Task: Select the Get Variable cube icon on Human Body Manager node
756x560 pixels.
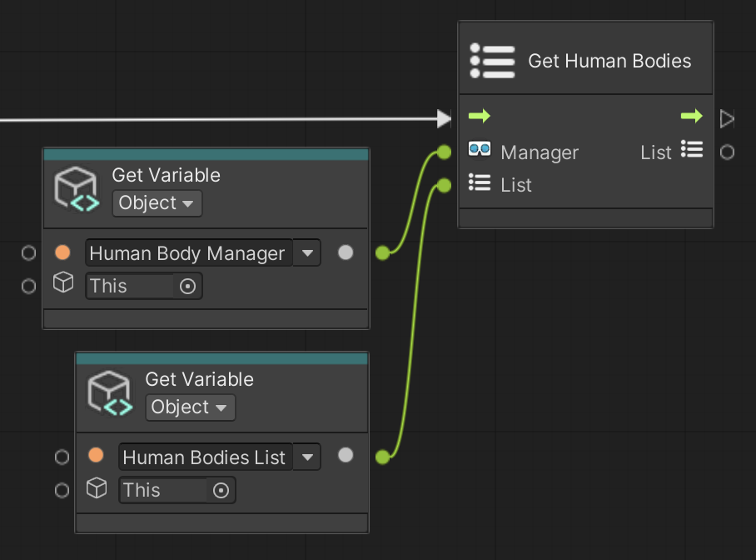Action: (76, 188)
